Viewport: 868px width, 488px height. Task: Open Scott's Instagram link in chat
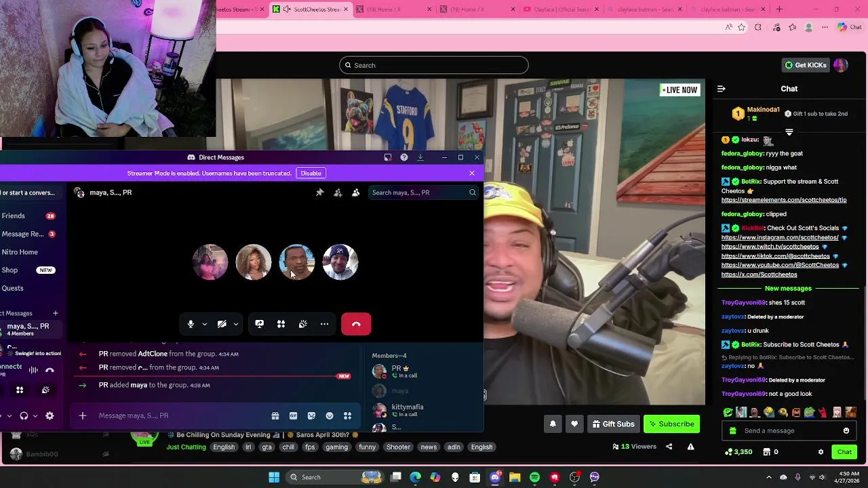(x=780, y=237)
